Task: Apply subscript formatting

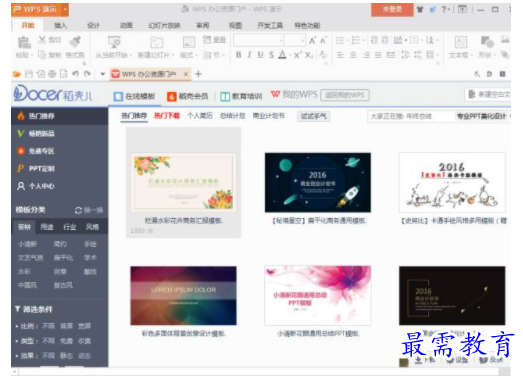Action: [x=309, y=55]
